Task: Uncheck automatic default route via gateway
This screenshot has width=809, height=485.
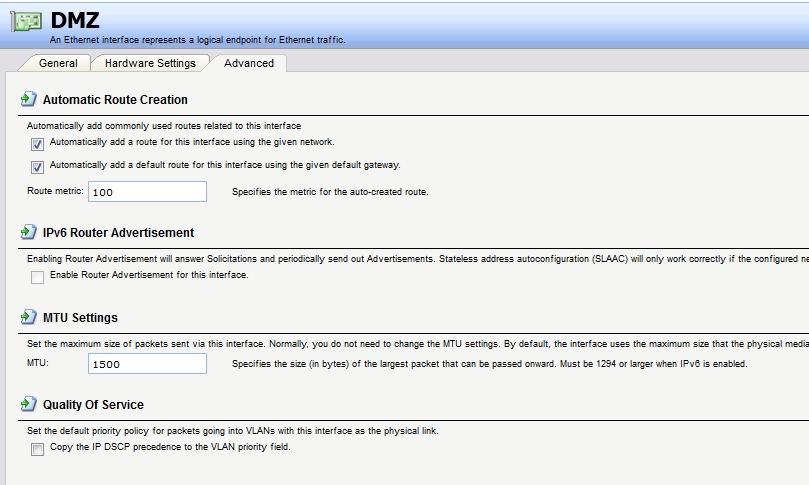Action: pos(38,166)
